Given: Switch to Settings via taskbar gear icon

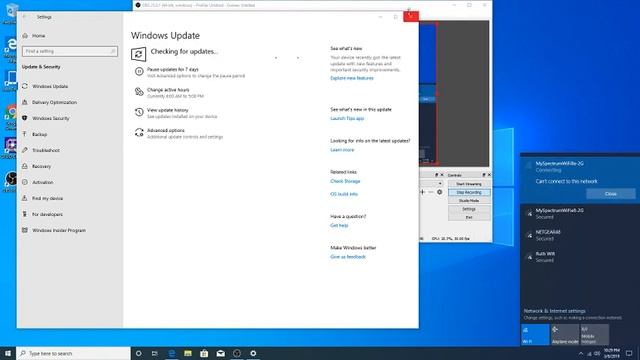Looking at the screenshot, I should coord(253,353).
